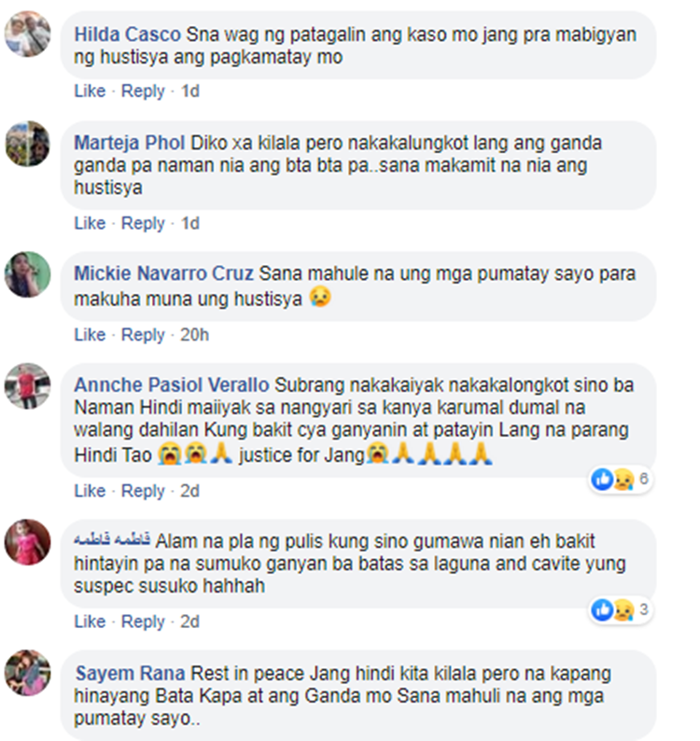Reply to Mickie Navarro Cruz's comment

143,335
